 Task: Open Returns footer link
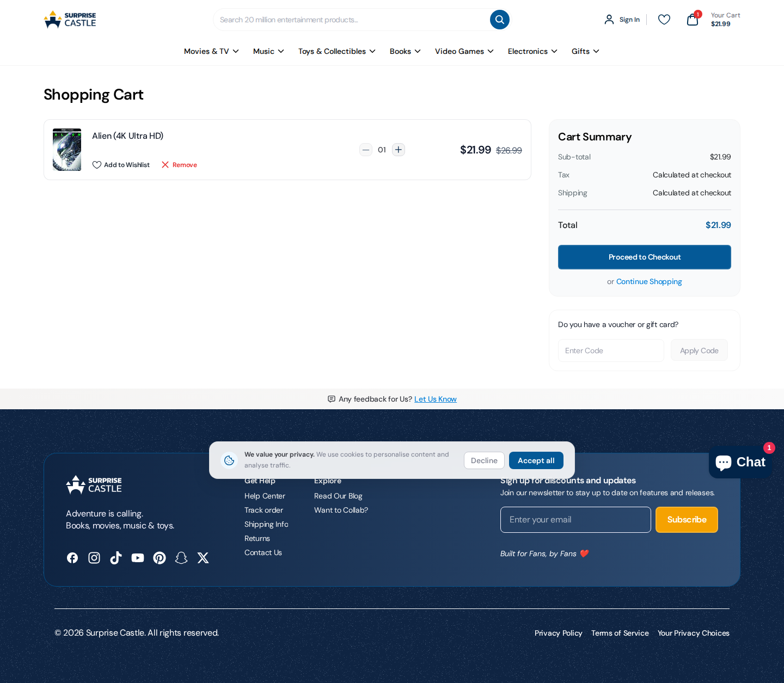click(257, 538)
